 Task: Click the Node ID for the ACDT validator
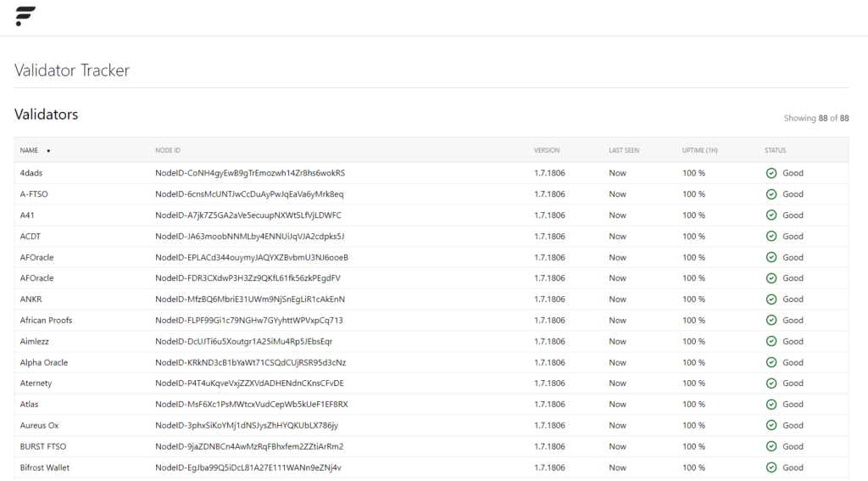coord(249,237)
